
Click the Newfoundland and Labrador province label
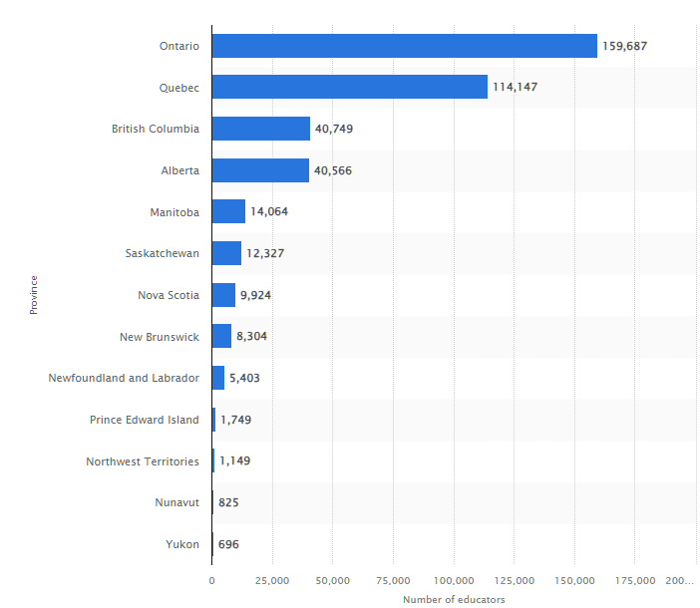click(x=124, y=378)
